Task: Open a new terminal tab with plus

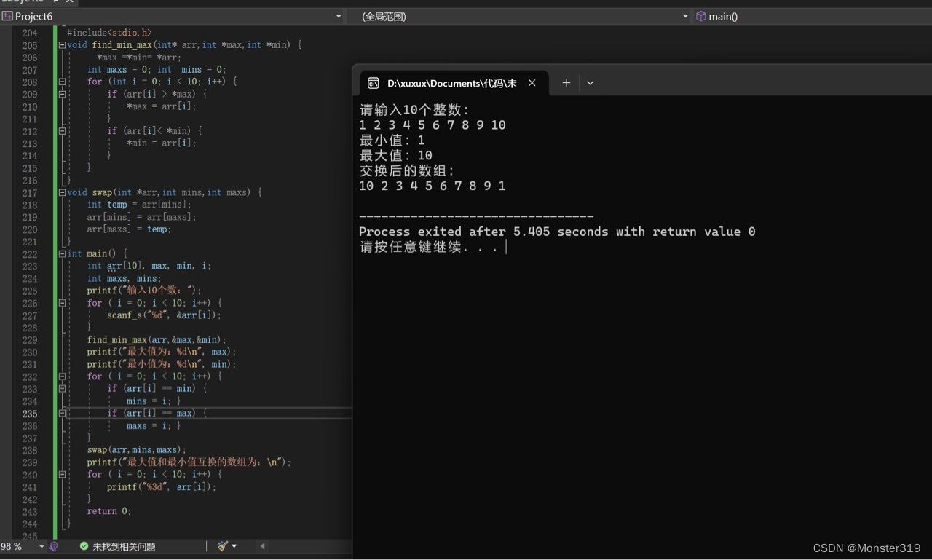Action: (566, 83)
